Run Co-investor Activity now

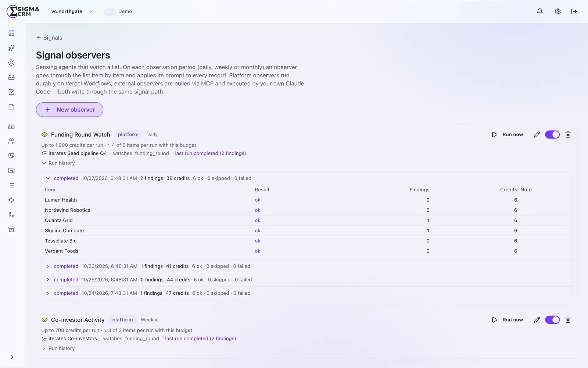(508, 320)
